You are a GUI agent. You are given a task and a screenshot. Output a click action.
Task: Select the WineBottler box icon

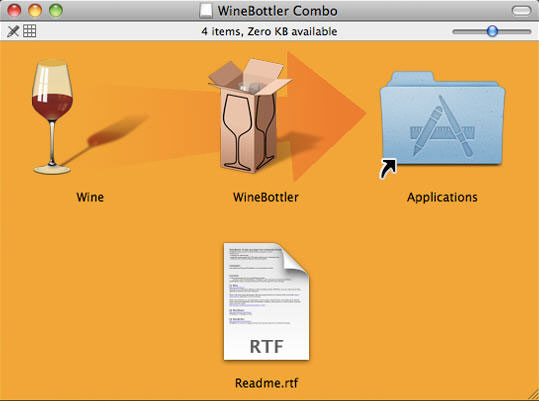point(250,116)
